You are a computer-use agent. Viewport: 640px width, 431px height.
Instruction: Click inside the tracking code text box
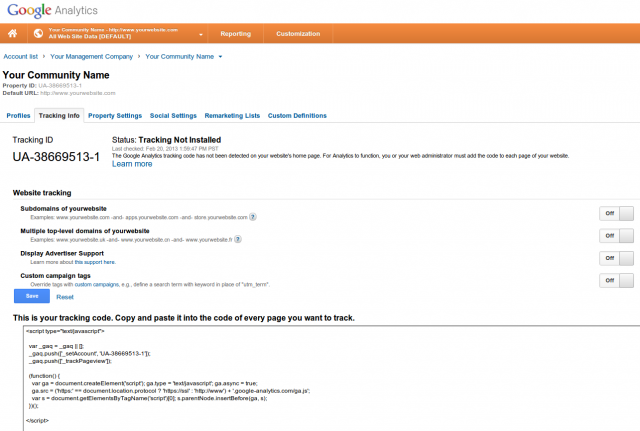pyautogui.click(x=331, y=378)
